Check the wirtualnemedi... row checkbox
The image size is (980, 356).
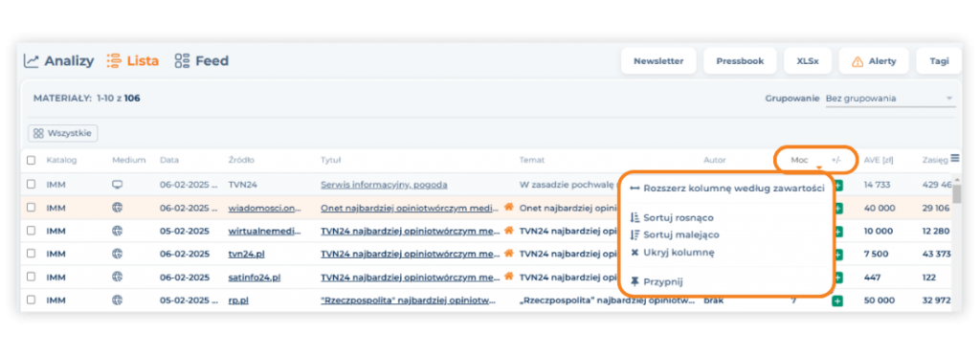point(32,231)
